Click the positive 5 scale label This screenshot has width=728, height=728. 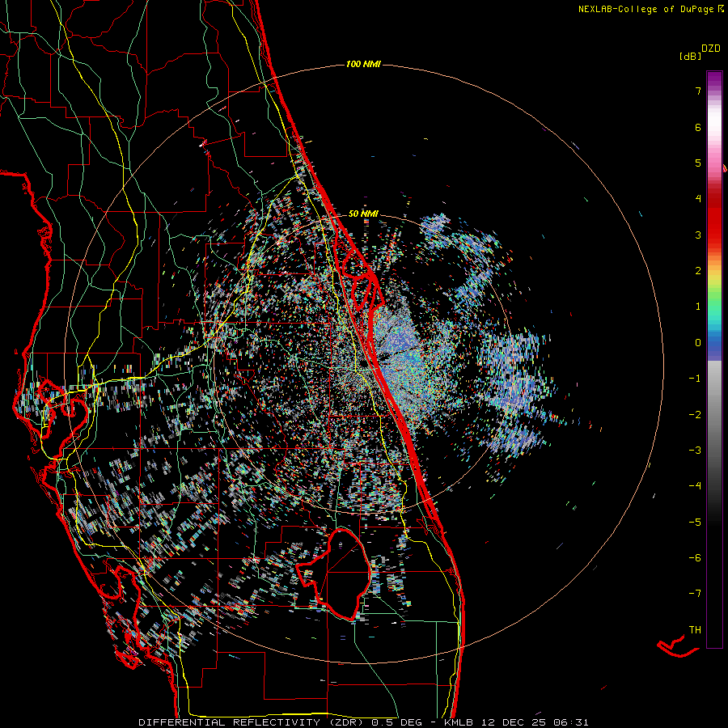(698, 163)
